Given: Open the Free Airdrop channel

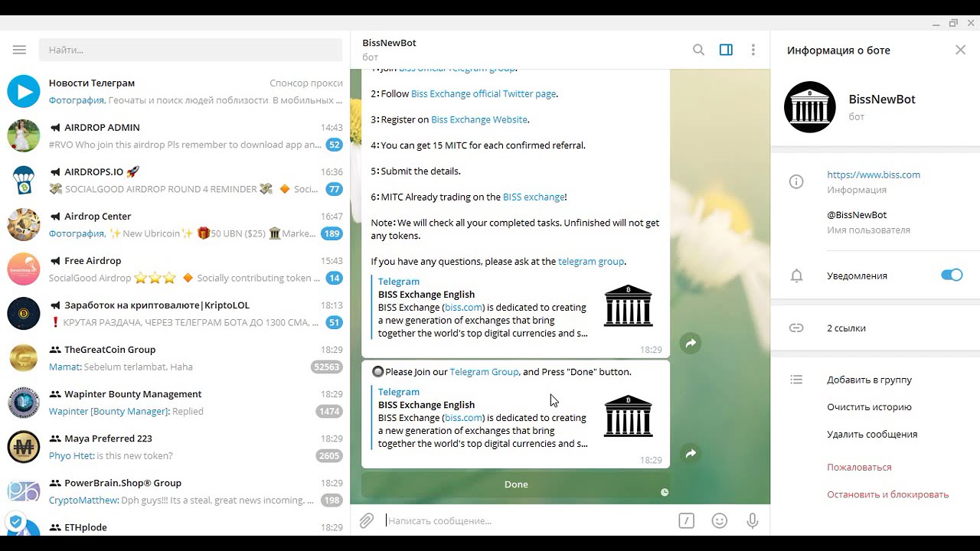Looking at the screenshot, I should [175, 269].
